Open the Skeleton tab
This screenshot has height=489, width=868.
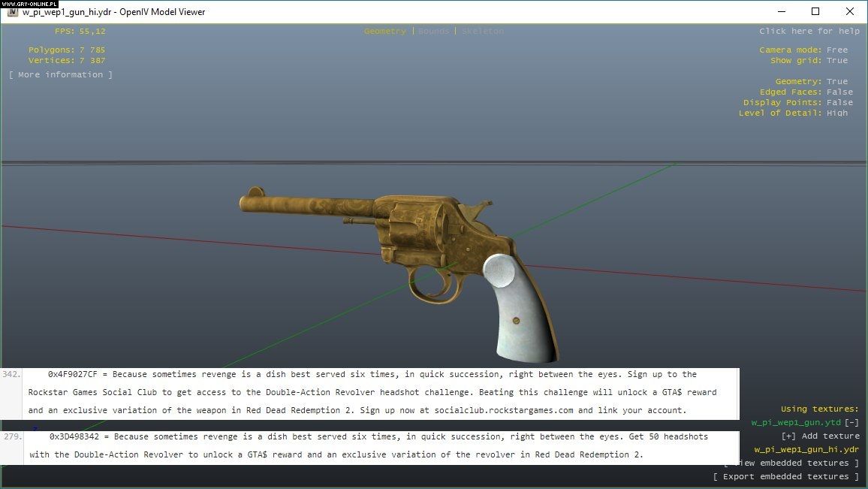[x=482, y=32]
